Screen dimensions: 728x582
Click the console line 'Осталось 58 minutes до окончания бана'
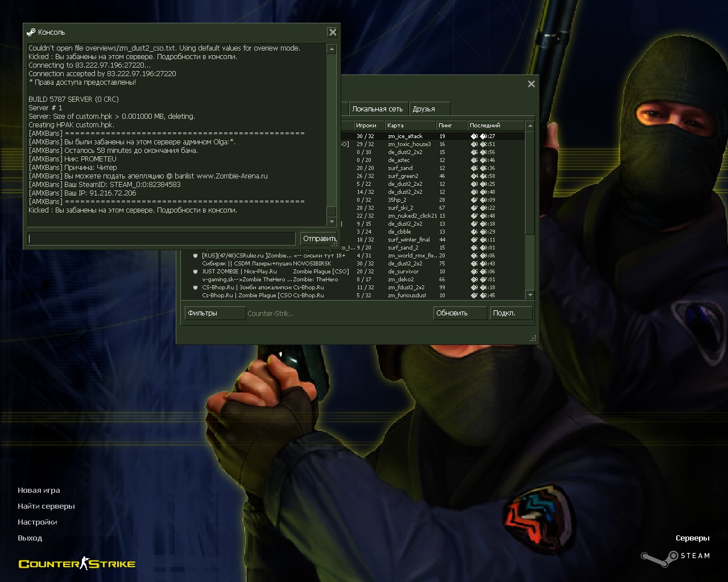[x=113, y=151]
